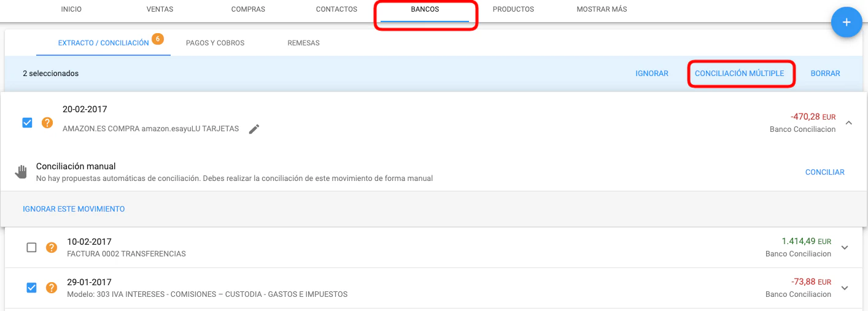Click the question mark status icon on 10-02-2017 row
Image resolution: width=868 pixels, height=311 pixels.
coord(52,247)
